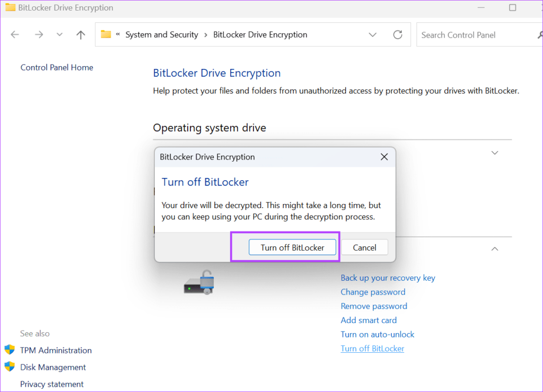Open Back up your recovery key
The width and height of the screenshot is (543, 392).
tap(388, 278)
